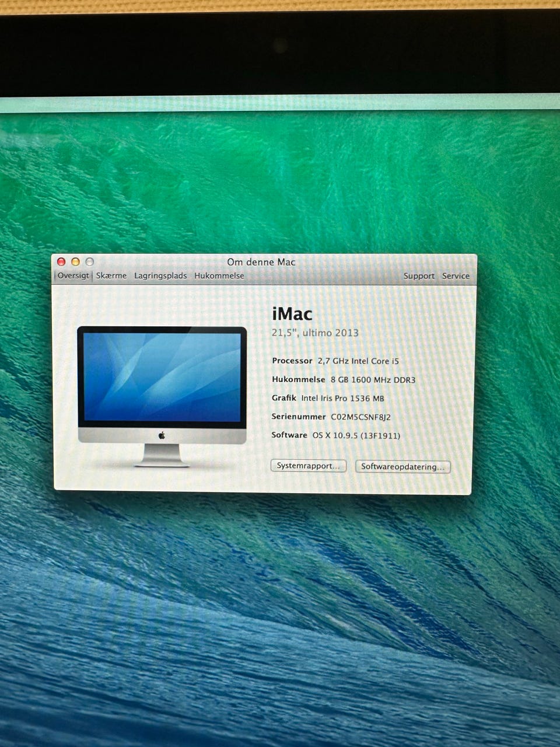Click the Softwareopdatering button

coord(402,467)
